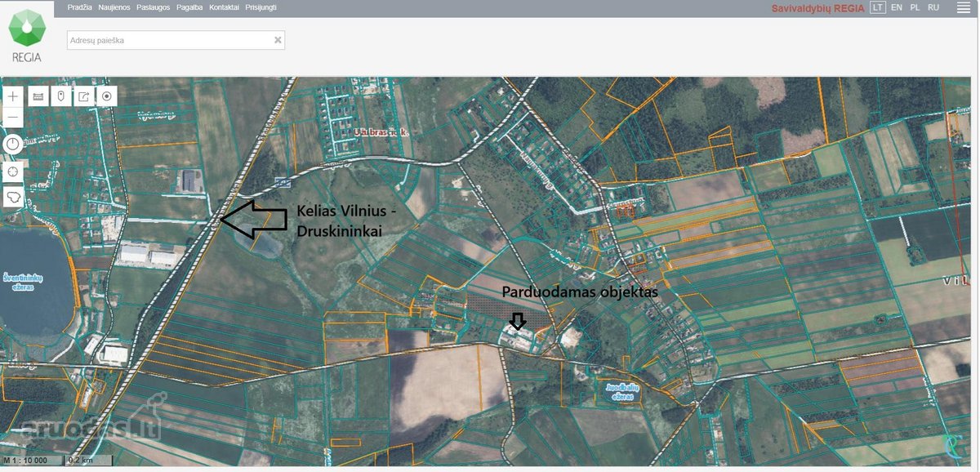Open the Naujienos menu item
This screenshot has height=472, width=980.
pos(114,7)
